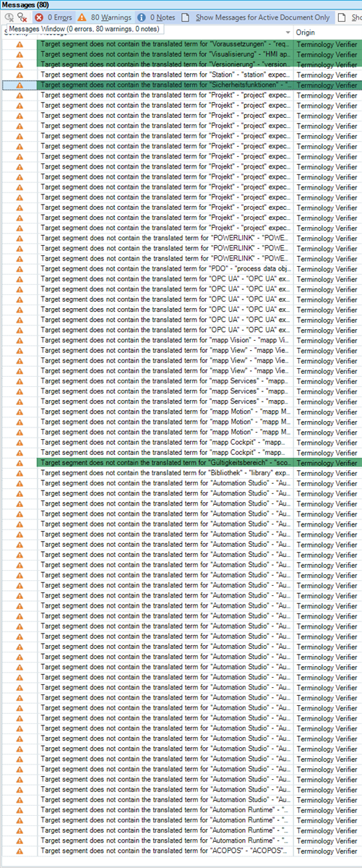Click warning icon of the "Station" row

pos(20,75)
